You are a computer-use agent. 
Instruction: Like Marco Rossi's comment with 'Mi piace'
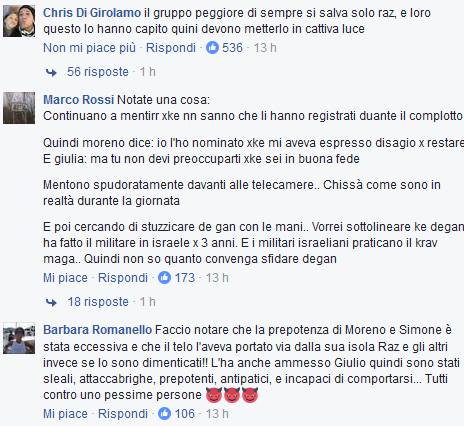click(x=65, y=278)
